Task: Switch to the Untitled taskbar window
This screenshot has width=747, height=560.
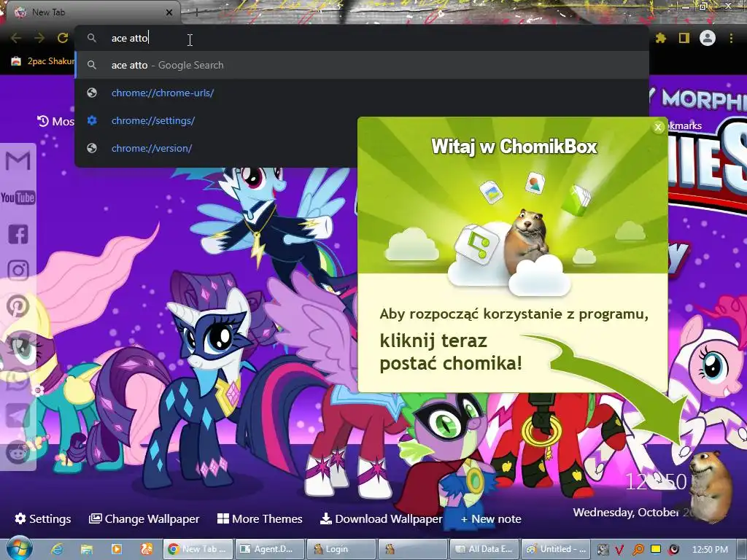Action: pos(557,549)
